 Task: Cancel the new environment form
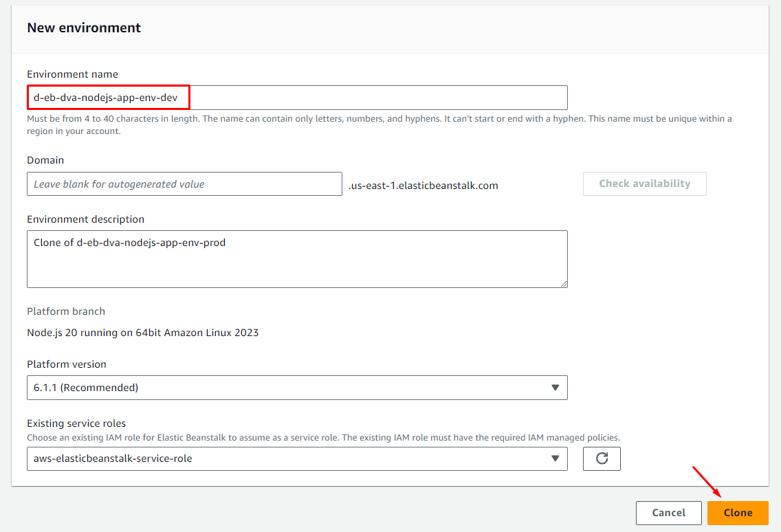668,513
